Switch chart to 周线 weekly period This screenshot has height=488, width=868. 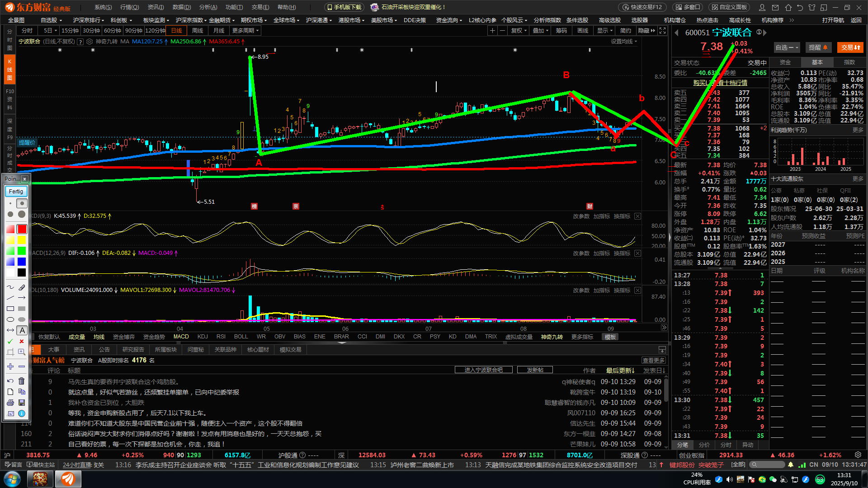pos(198,30)
